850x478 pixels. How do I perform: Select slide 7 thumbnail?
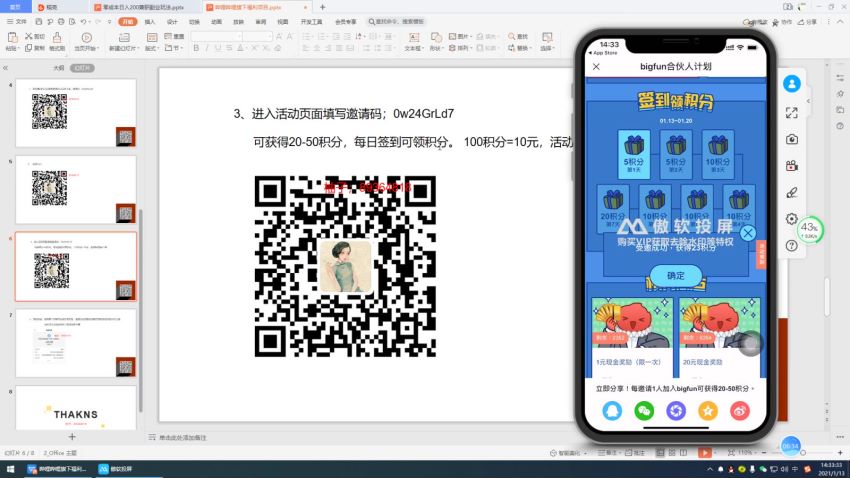tap(76, 343)
